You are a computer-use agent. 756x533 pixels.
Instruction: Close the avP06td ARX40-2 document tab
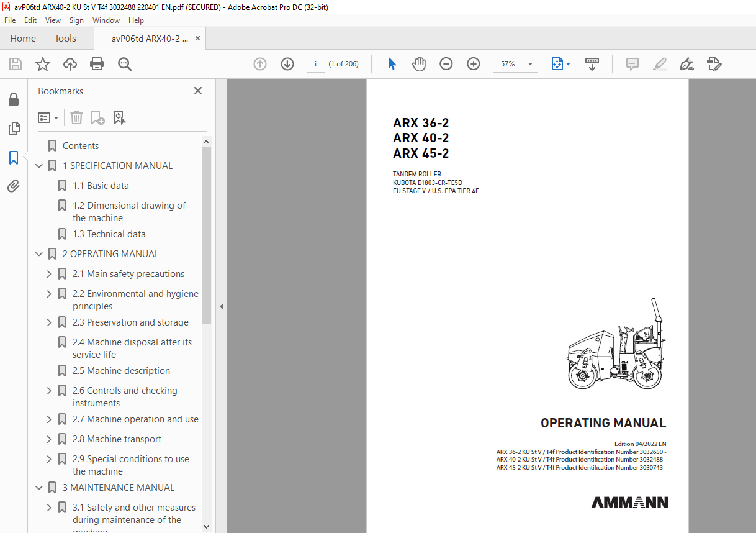click(197, 39)
